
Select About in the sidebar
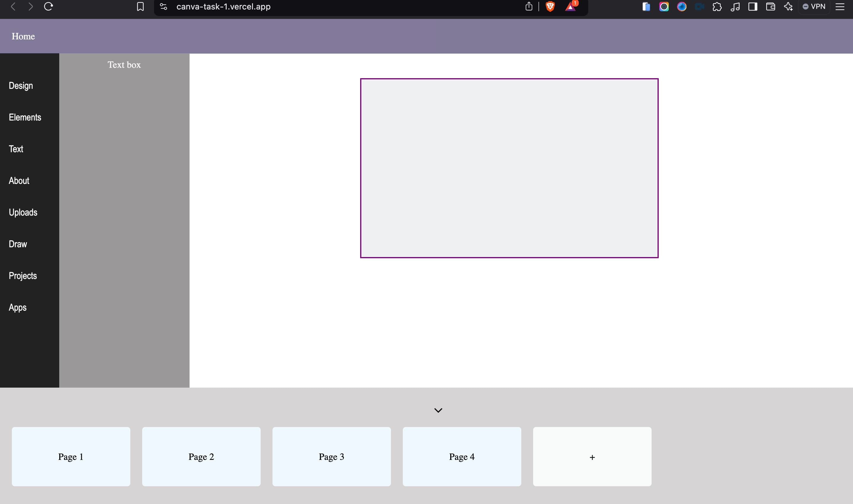(19, 181)
